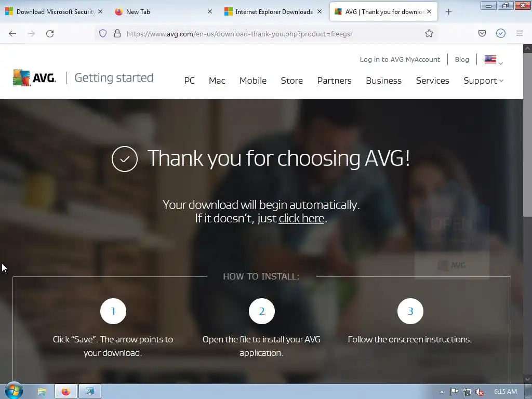Click the tracking protection shield icon
Image resolution: width=532 pixels, height=399 pixels.
point(103,33)
